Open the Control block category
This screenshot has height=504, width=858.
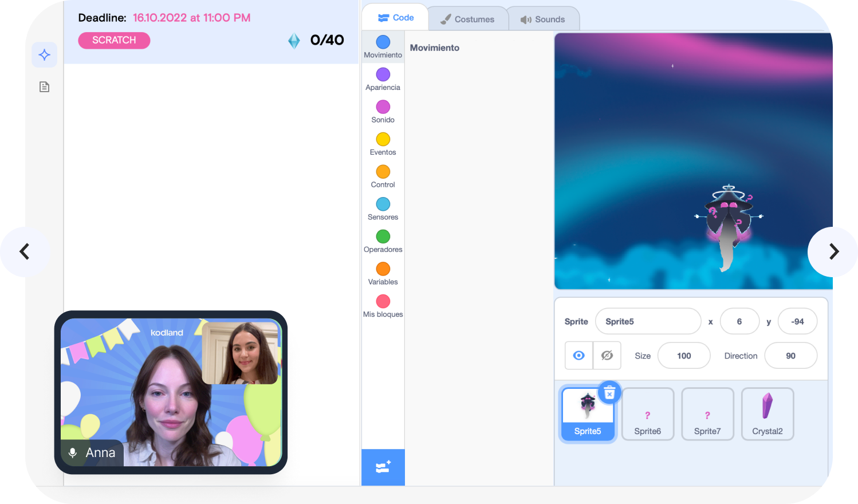(x=383, y=176)
